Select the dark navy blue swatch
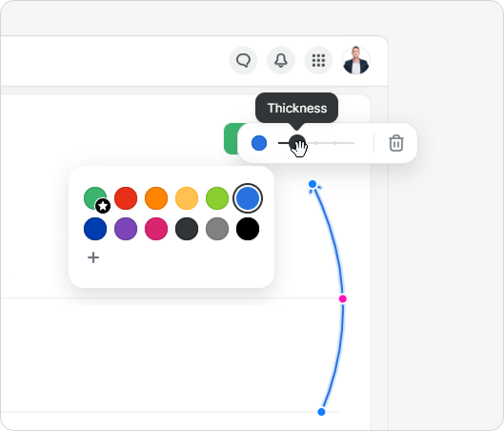Screen dimensions: 504x431 pyautogui.click(x=95, y=229)
